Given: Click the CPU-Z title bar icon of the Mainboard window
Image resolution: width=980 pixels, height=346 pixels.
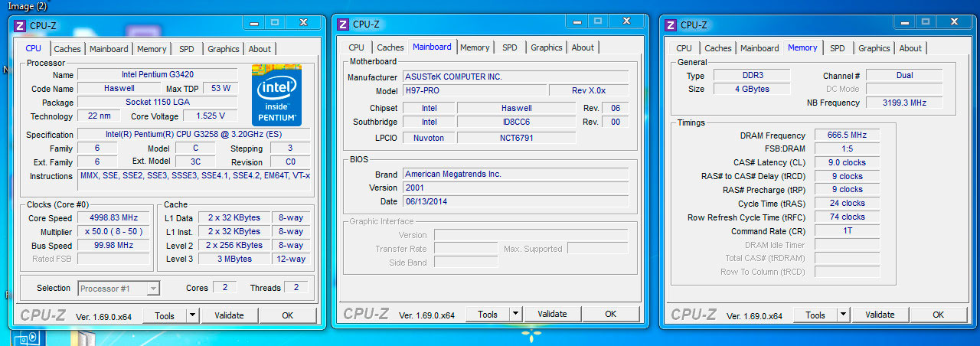Looking at the screenshot, I should coord(344,24).
